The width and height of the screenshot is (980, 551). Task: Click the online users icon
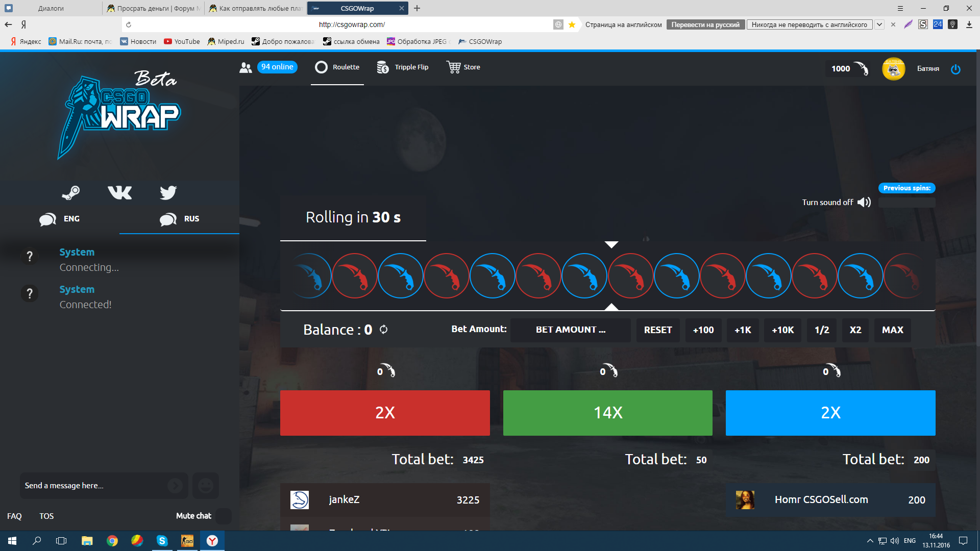coord(246,67)
